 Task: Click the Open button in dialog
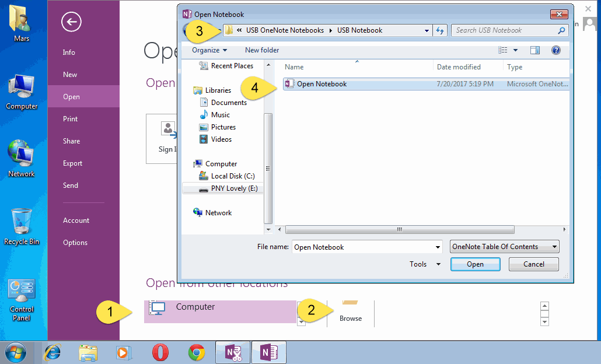click(476, 264)
